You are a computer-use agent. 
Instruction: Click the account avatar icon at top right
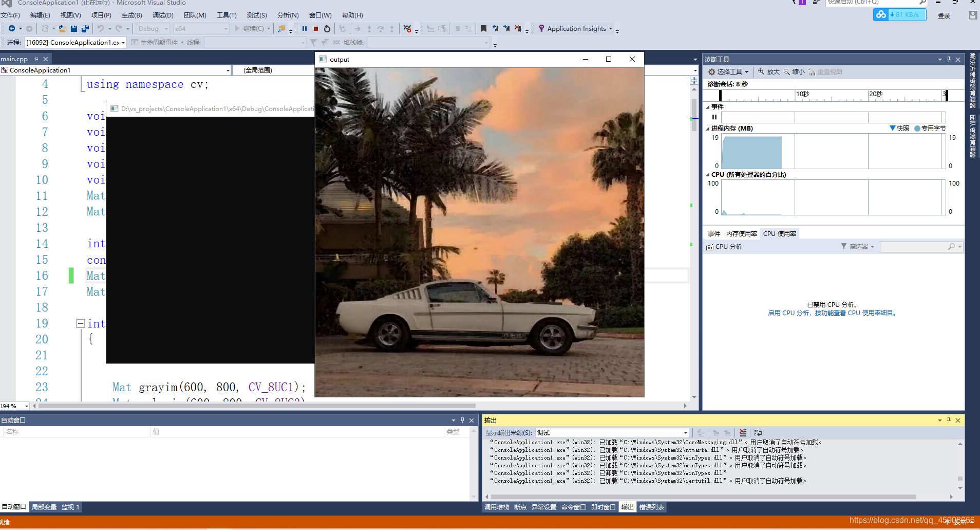972,15
